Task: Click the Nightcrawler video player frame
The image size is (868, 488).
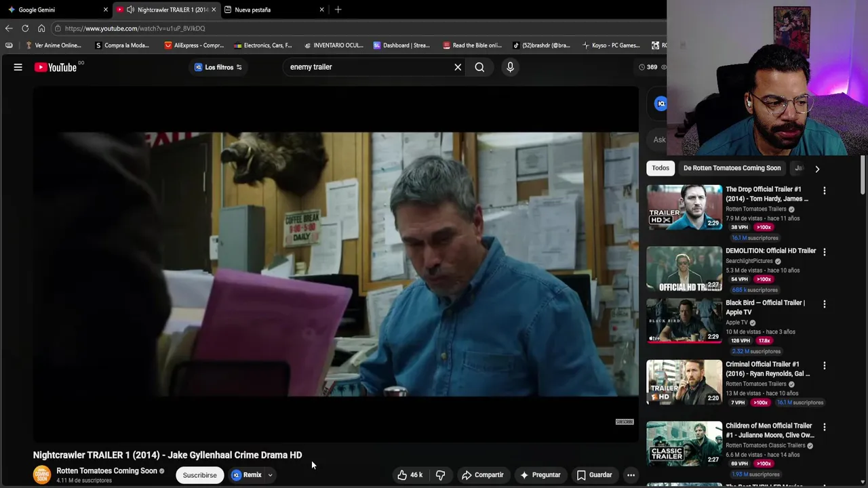Action: pyautogui.click(x=336, y=264)
